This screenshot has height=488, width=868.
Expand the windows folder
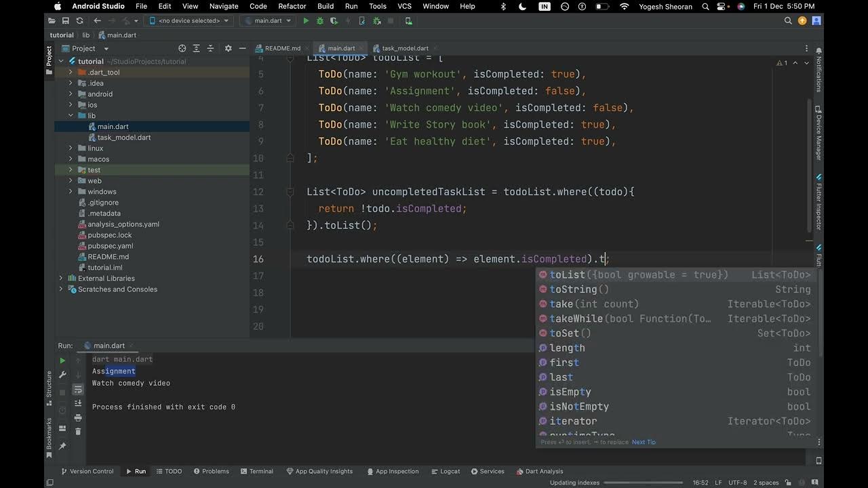click(71, 192)
